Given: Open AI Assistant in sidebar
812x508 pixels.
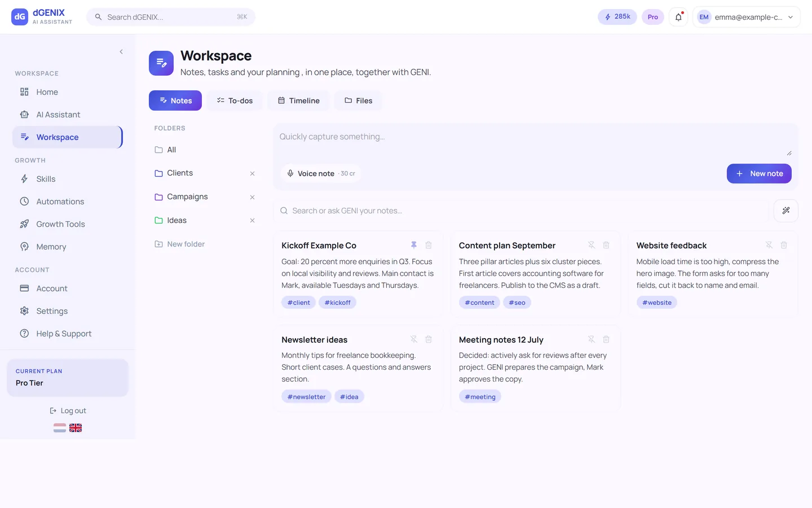Looking at the screenshot, I should click(68, 115).
